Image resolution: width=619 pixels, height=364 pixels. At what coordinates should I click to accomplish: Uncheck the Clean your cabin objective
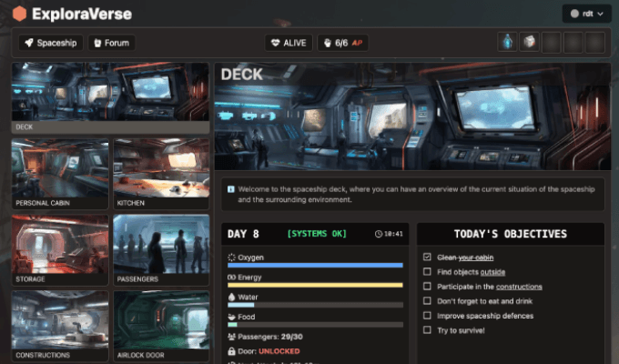tap(428, 258)
